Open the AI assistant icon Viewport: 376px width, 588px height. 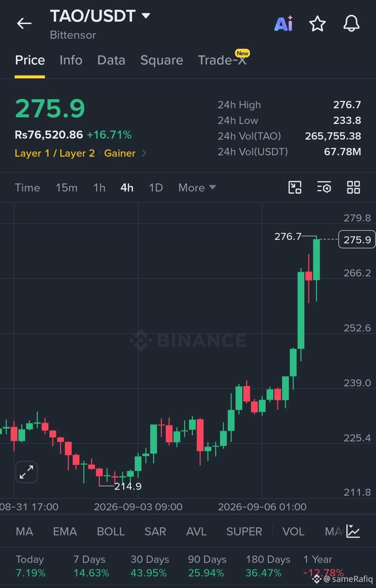284,24
